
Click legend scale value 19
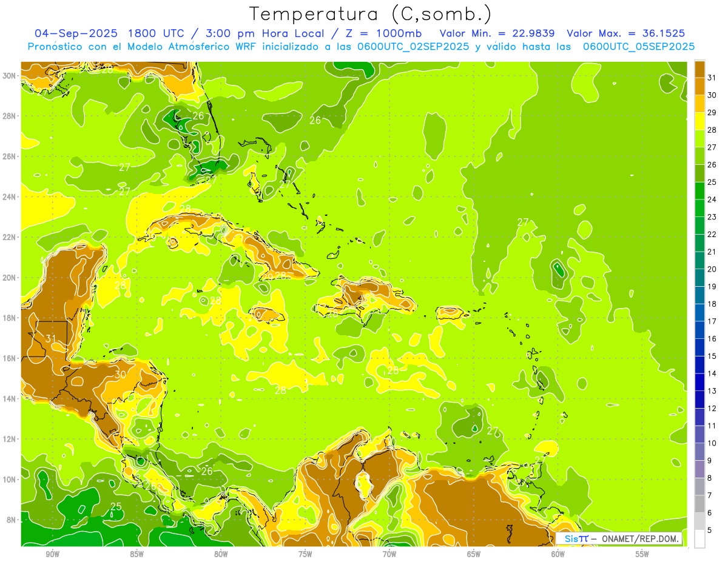point(712,287)
